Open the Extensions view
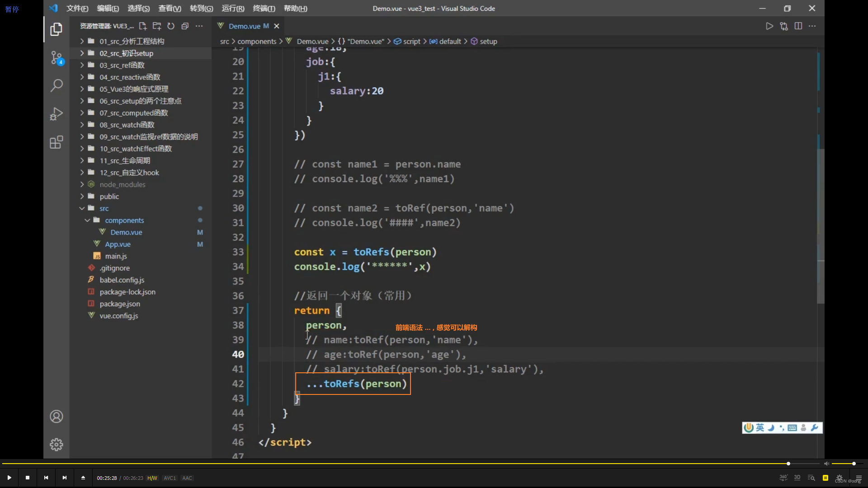This screenshot has width=868, height=488. tap(57, 142)
